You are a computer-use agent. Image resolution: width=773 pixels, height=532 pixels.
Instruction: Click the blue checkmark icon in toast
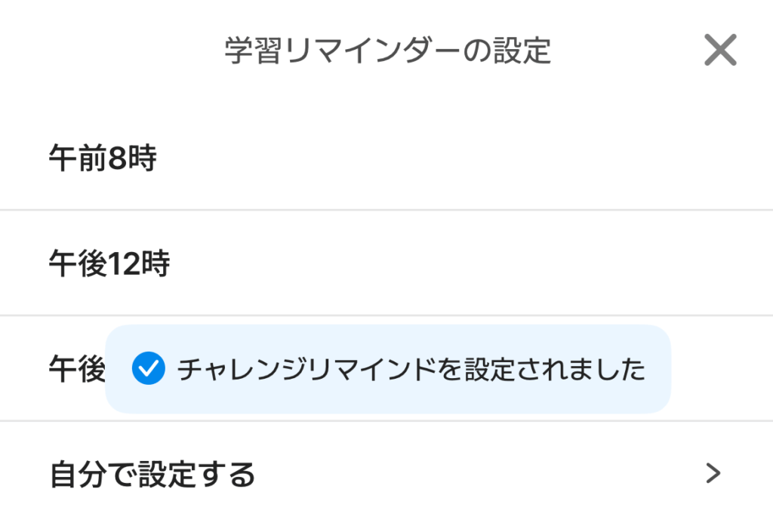149,368
